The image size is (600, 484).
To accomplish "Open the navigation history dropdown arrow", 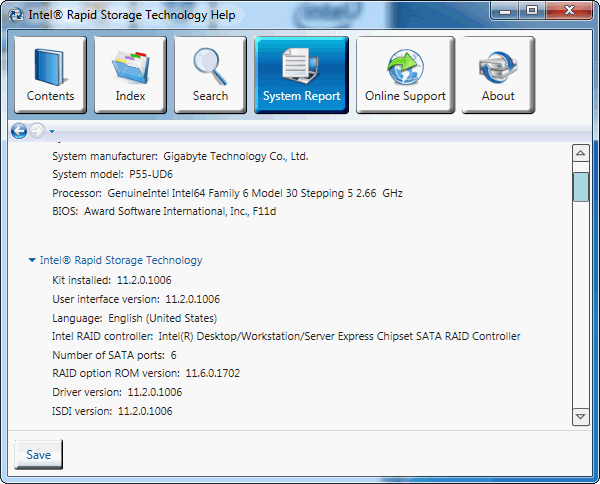I will 52,132.
